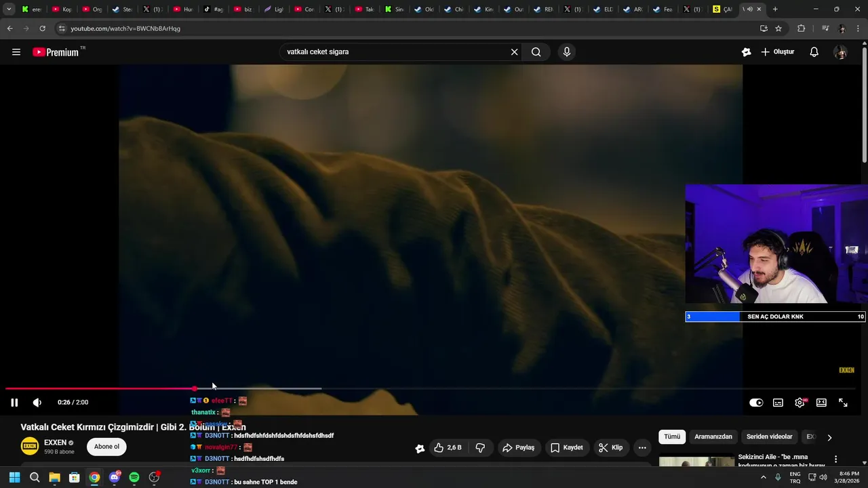Image resolution: width=868 pixels, height=488 pixels.
Task: Go back in browser history
Action: tap(9, 28)
